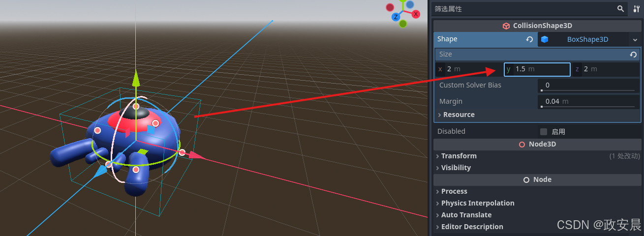Click the Size x value field
The width and height of the screenshot is (644, 236).
click(469, 69)
